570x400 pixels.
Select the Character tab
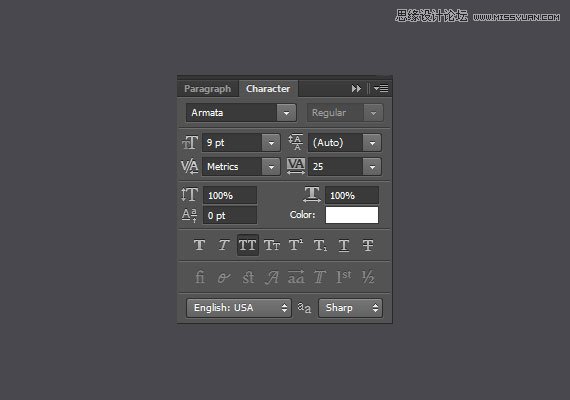click(268, 89)
